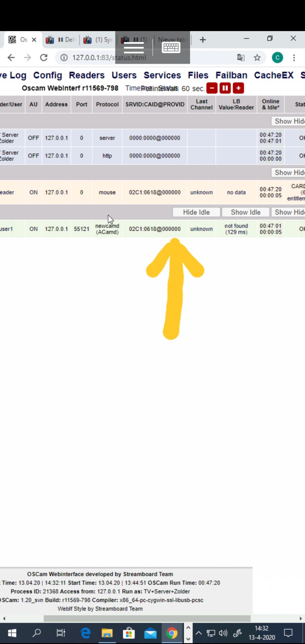
Task: Open the remote overlay hamburger menu
Action: tap(134, 47)
